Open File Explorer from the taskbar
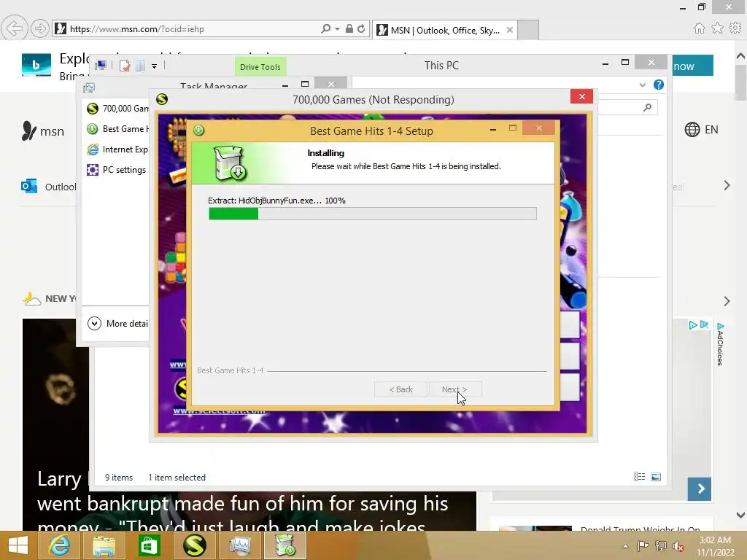The image size is (747, 560). 104,545
